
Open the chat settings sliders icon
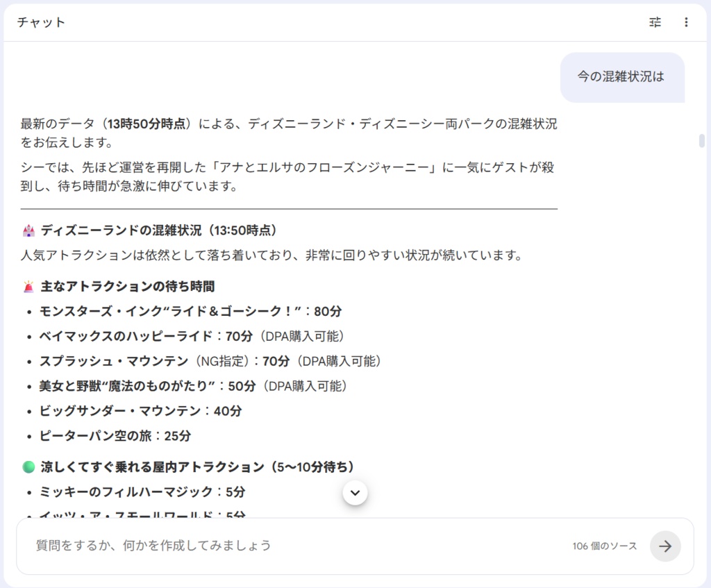point(655,22)
